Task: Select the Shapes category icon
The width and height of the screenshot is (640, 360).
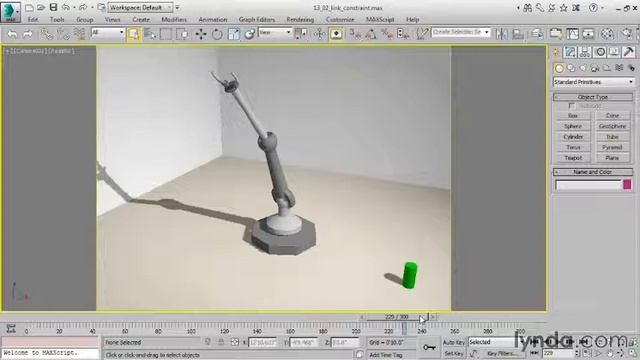Action: (x=571, y=68)
